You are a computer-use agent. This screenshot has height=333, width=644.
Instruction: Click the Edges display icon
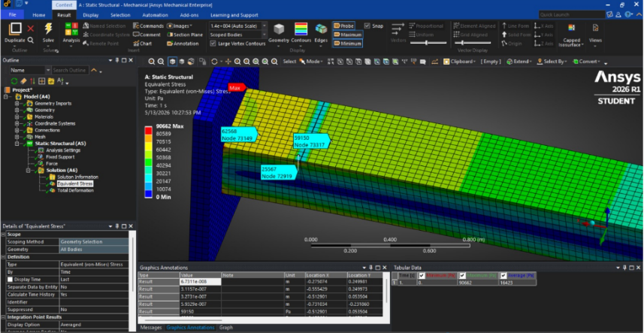tap(321, 29)
